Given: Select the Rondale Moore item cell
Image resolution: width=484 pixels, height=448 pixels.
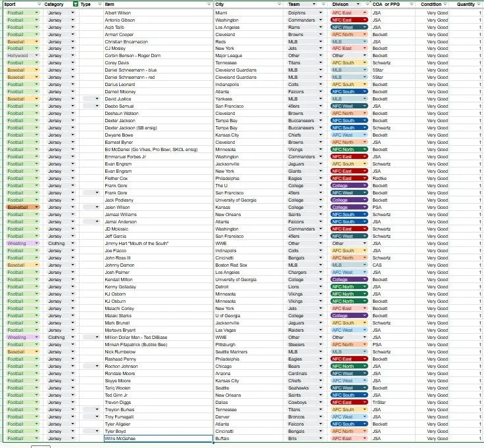Looking at the screenshot, I should pyautogui.click(x=158, y=373).
